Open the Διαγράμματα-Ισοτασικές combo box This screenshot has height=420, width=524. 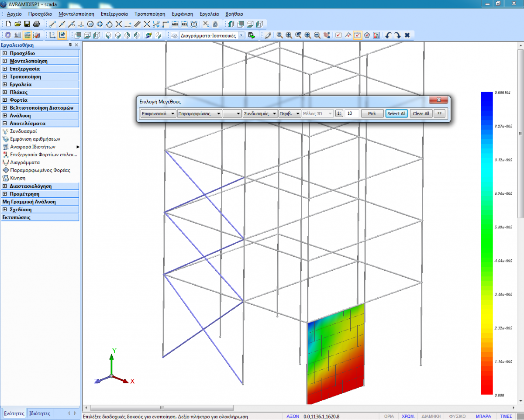pyautogui.click(x=212, y=35)
